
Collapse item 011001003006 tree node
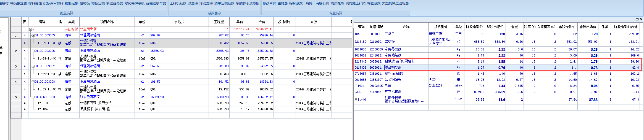pos(33,51)
